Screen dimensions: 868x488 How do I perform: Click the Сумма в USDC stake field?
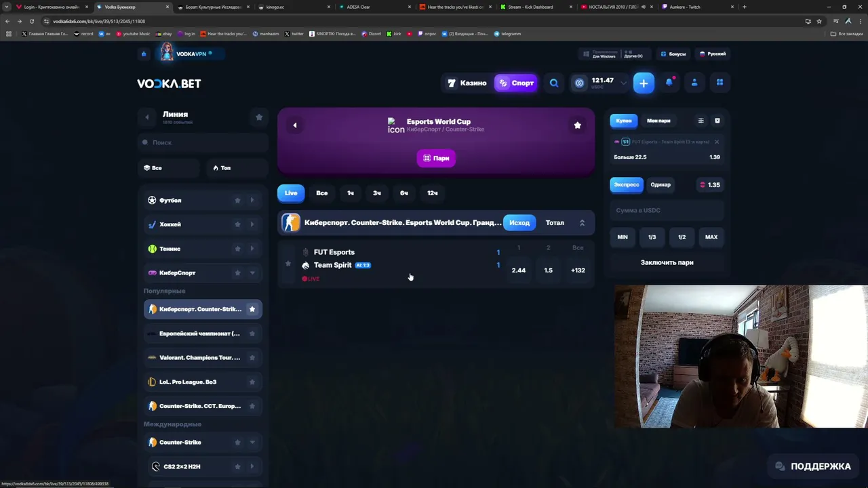(667, 210)
